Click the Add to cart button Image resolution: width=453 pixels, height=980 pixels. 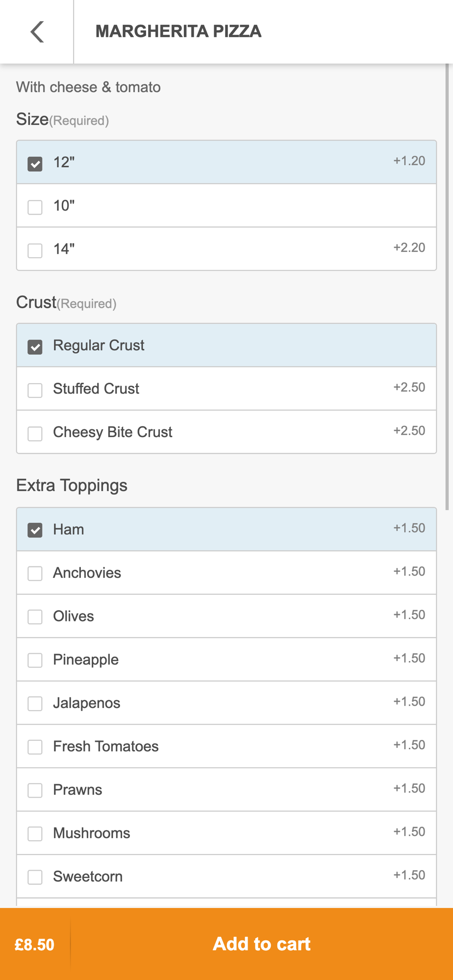click(x=262, y=944)
